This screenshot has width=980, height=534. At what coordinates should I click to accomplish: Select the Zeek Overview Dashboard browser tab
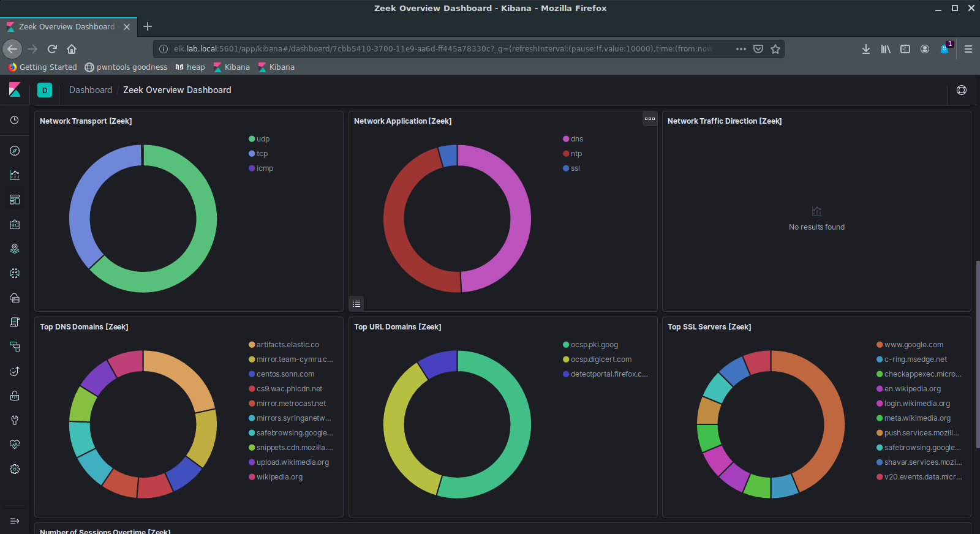point(67,27)
